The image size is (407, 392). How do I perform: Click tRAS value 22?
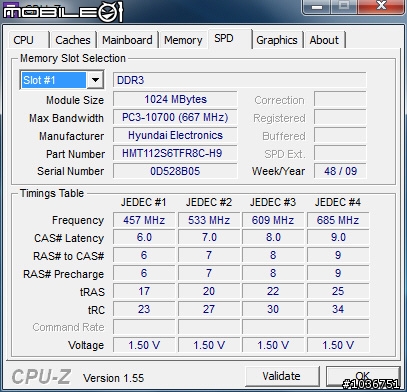pyautogui.click(x=273, y=291)
